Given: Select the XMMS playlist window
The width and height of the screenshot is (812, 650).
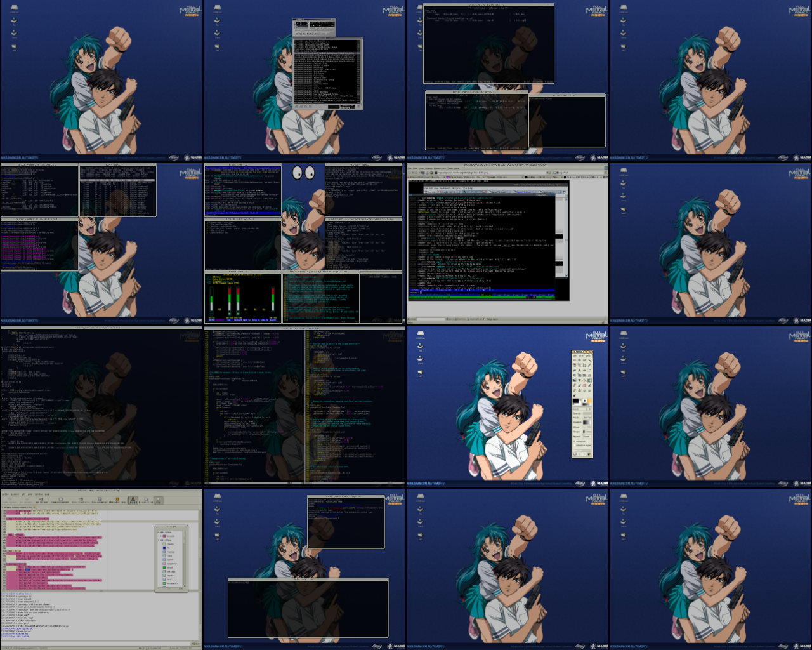Looking at the screenshot, I should (x=328, y=73).
